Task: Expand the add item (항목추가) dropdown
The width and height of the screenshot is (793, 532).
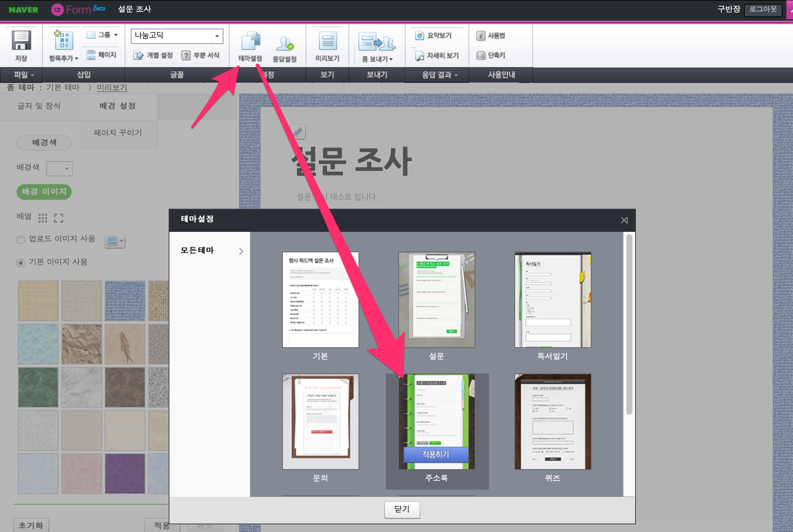Action: tap(64, 59)
